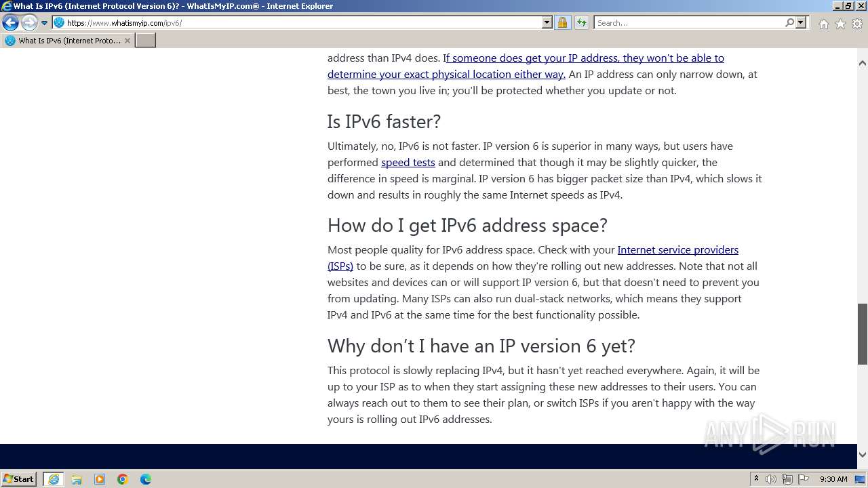The image size is (868, 488).
Task: Click the Is IPv6 faster? heading
Action: point(384,122)
